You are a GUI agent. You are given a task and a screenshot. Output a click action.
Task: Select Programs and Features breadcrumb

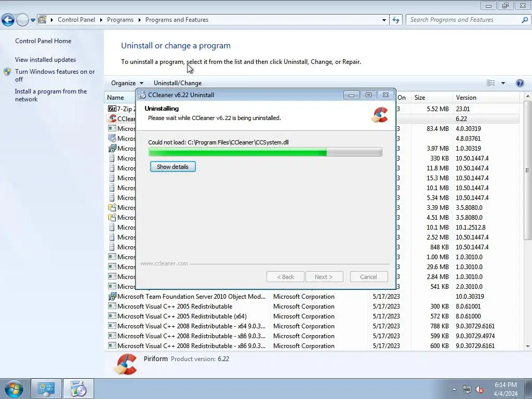coord(177,20)
